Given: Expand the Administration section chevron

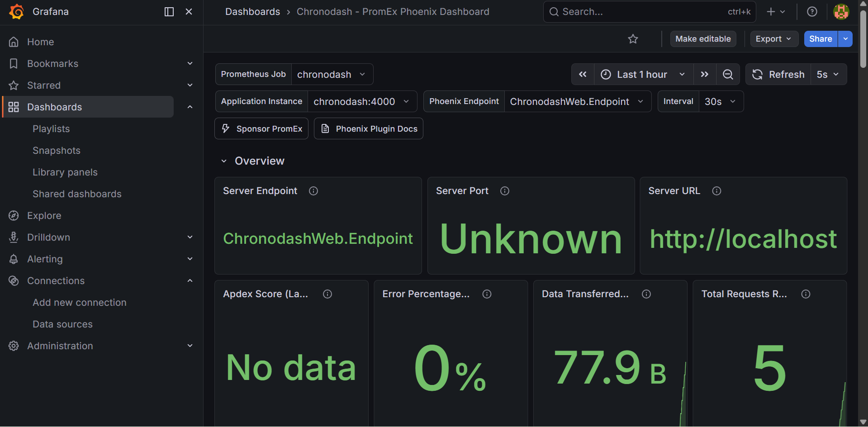Looking at the screenshot, I should [190, 346].
